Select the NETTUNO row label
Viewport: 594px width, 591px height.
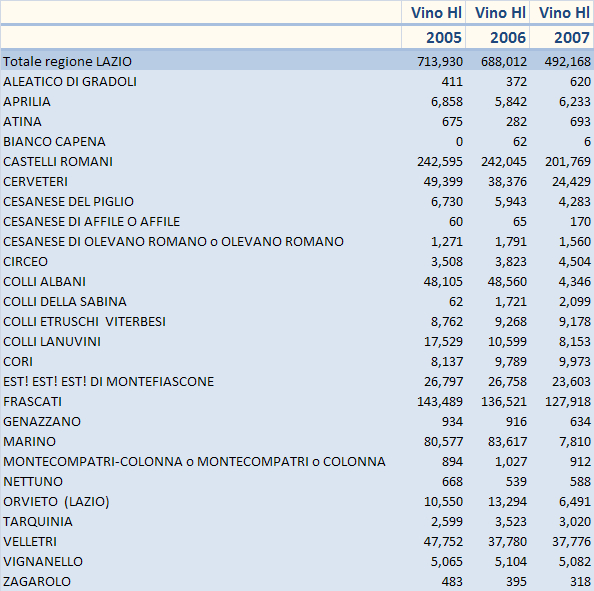click(x=33, y=482)
